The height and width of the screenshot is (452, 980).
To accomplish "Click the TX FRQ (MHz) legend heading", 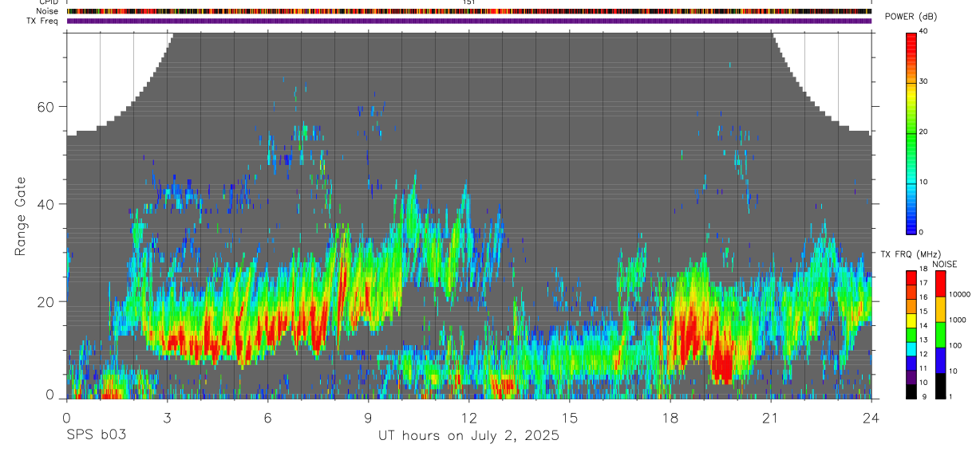I will click(x=911, y=254).
